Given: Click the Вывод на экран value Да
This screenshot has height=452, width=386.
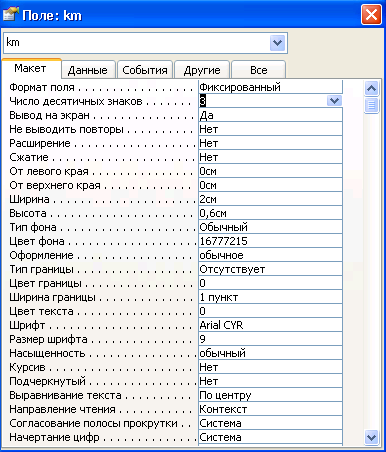Looking at the screenshot, I should coord(270,115).
